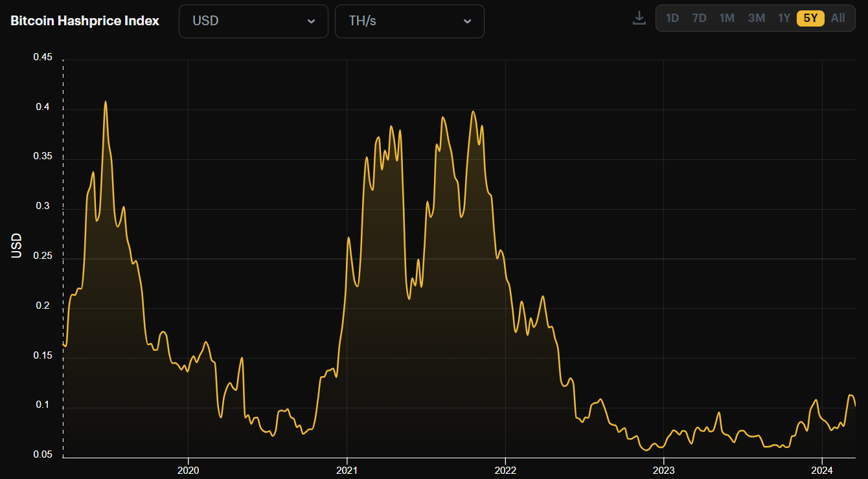The image size is (868, 479).
Task: Click the 2024 x-axis label
Action: click(821, 469)
